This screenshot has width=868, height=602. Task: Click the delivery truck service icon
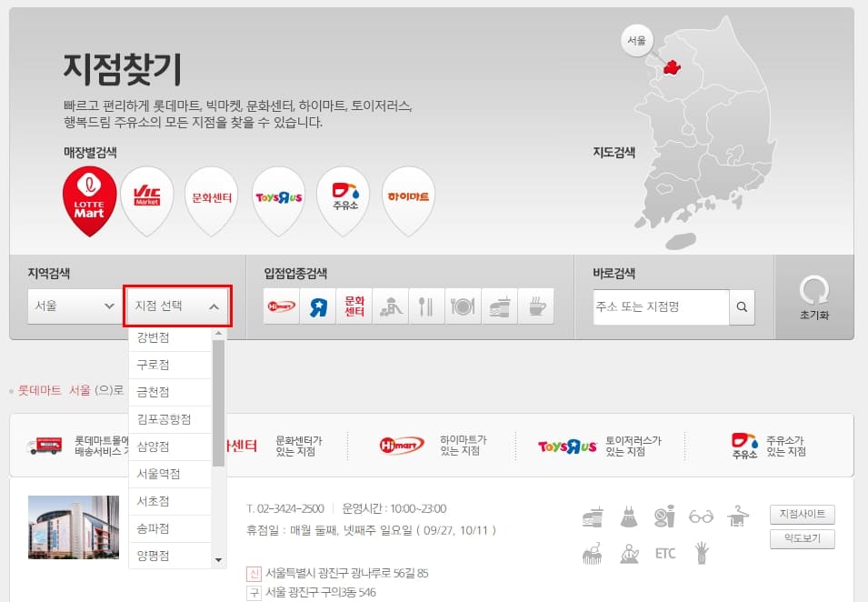pos(45,446)
